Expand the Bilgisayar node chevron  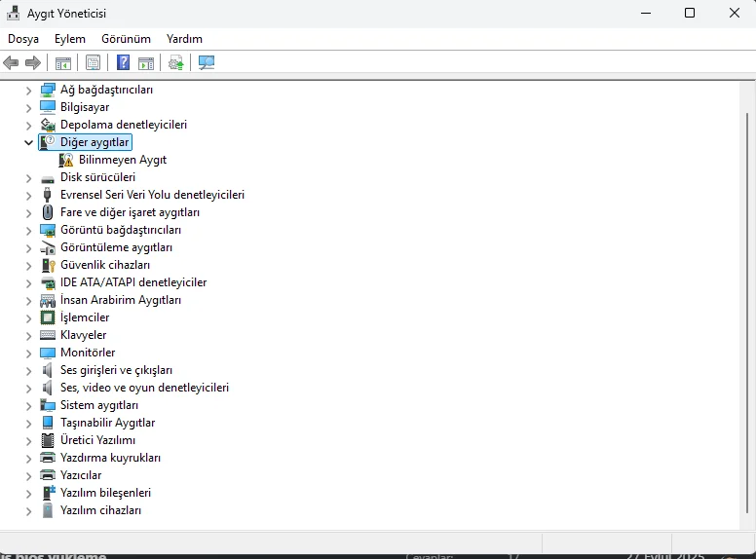click(28, 107)
